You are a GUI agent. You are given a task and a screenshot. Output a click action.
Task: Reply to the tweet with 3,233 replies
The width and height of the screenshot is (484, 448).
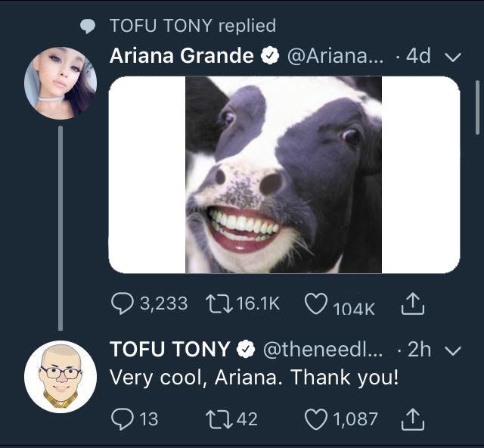click(x=122, y=303)
